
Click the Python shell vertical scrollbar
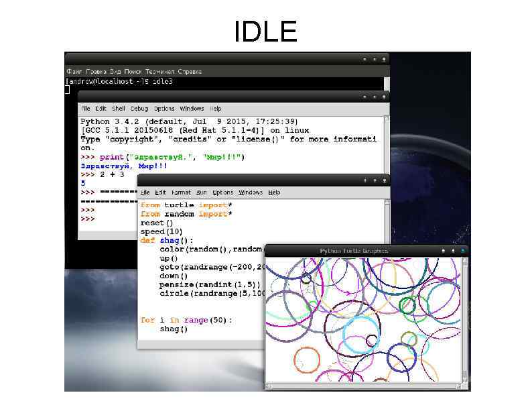(387, 146)
